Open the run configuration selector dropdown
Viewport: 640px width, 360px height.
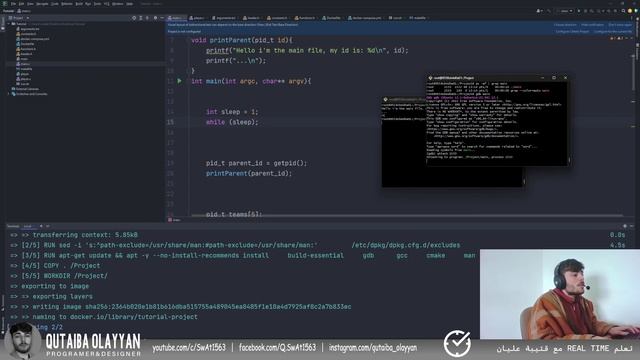(565, 11)
